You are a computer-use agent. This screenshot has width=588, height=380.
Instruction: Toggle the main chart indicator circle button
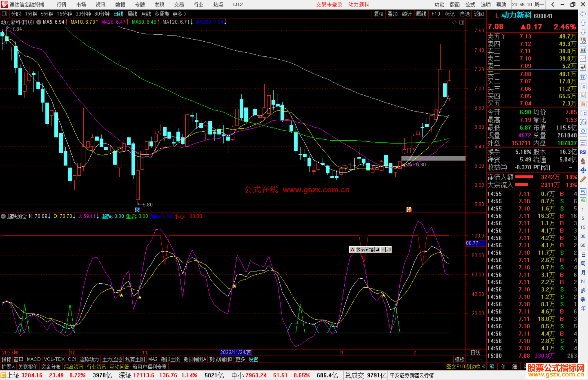point(39,22)
